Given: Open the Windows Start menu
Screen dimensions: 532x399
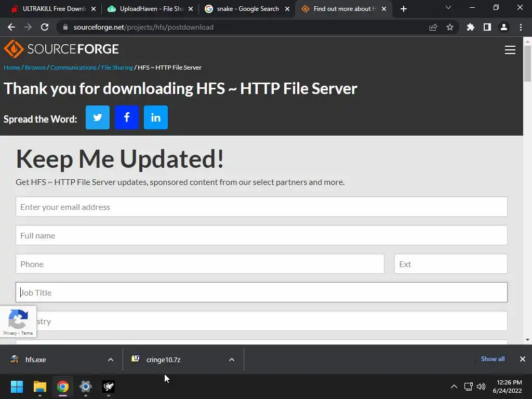Looking at the screenshot, I should click(17, 387).
